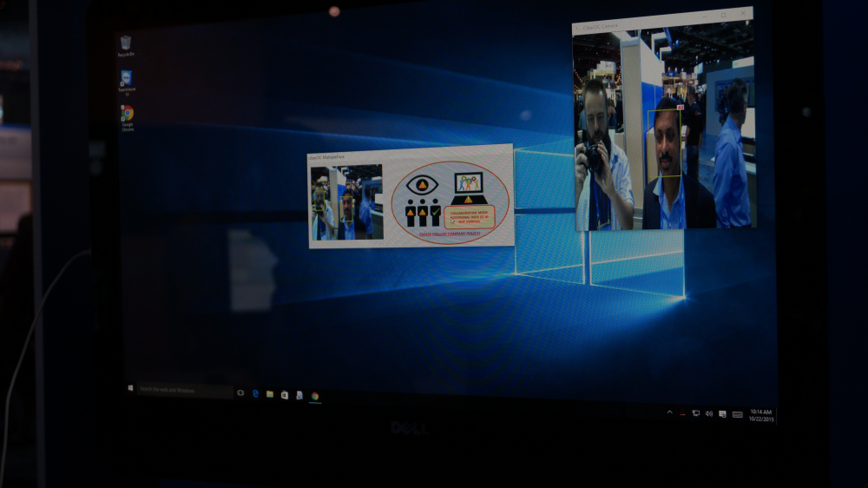Click the 'Search the web and Windows' box

point(185,390)
